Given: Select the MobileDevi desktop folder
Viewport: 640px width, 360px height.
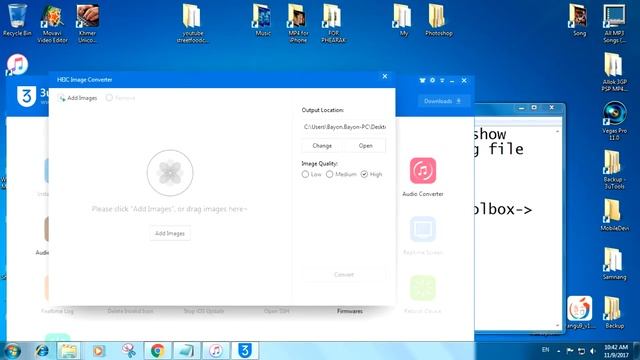Looking at the screenshot, I should 614,215.
